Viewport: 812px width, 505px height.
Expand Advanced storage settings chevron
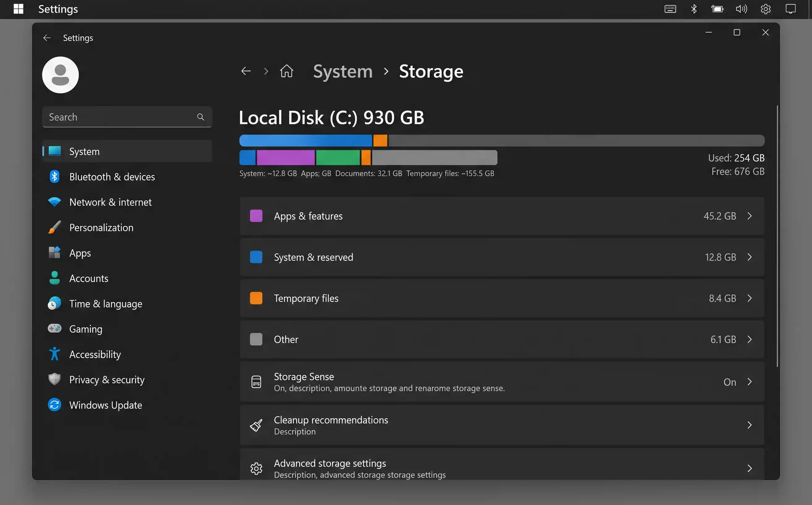(x=750, y=468)
